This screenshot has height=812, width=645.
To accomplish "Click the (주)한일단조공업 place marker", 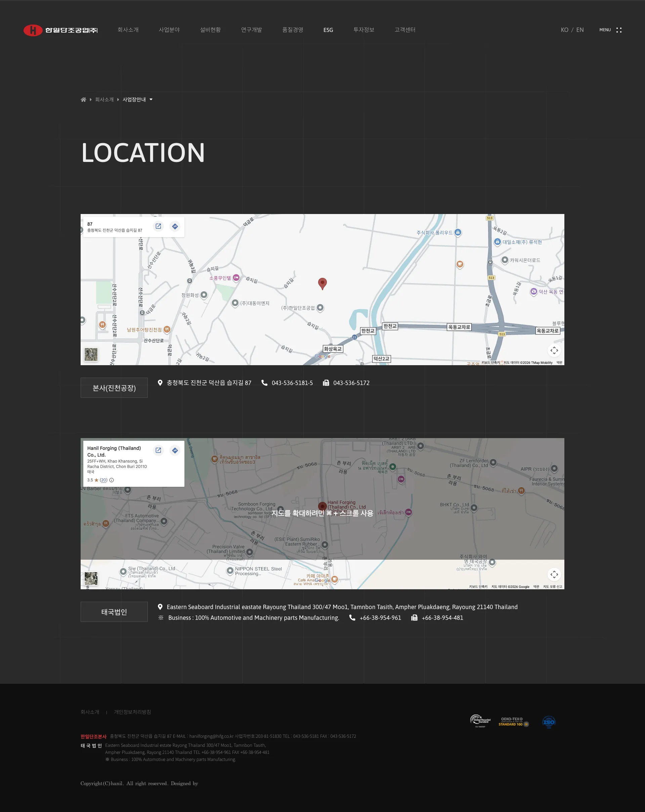I will point(320,308).
